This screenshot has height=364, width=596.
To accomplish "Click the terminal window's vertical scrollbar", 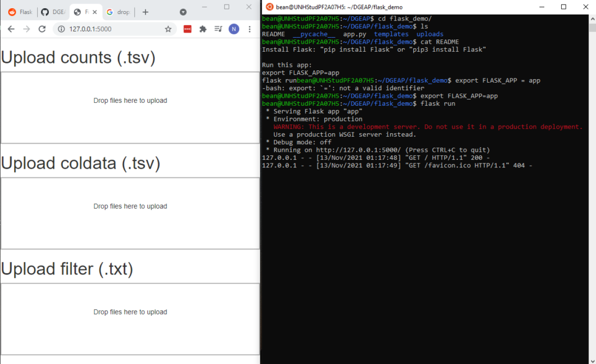I will tap(592, 174).
